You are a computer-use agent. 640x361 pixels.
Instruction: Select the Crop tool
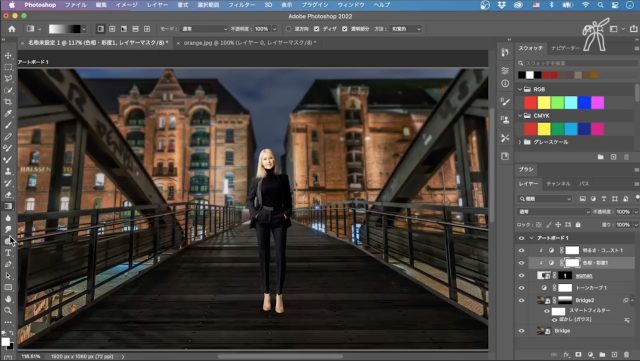(x=8, y=102)
